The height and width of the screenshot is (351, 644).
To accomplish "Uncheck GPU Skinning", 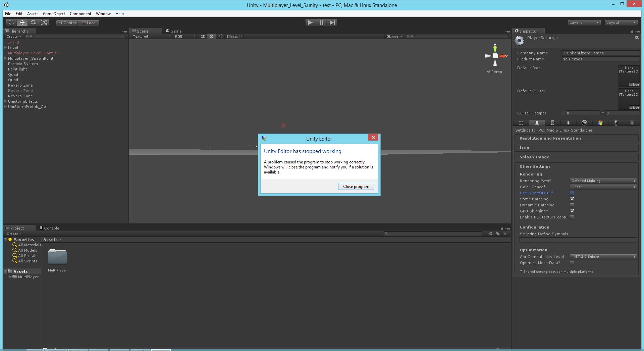I will 572,211.
